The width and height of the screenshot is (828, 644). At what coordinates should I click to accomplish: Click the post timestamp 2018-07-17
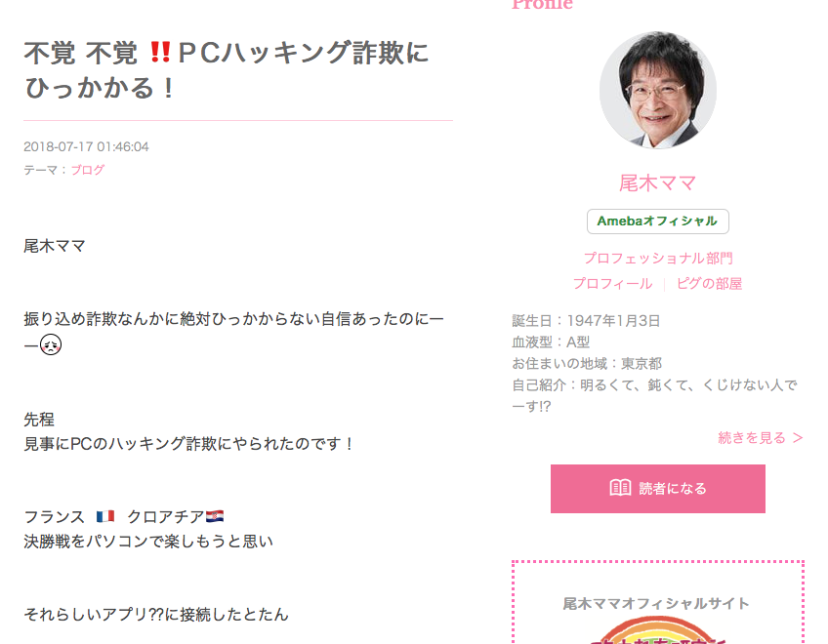tap(86, 146)
